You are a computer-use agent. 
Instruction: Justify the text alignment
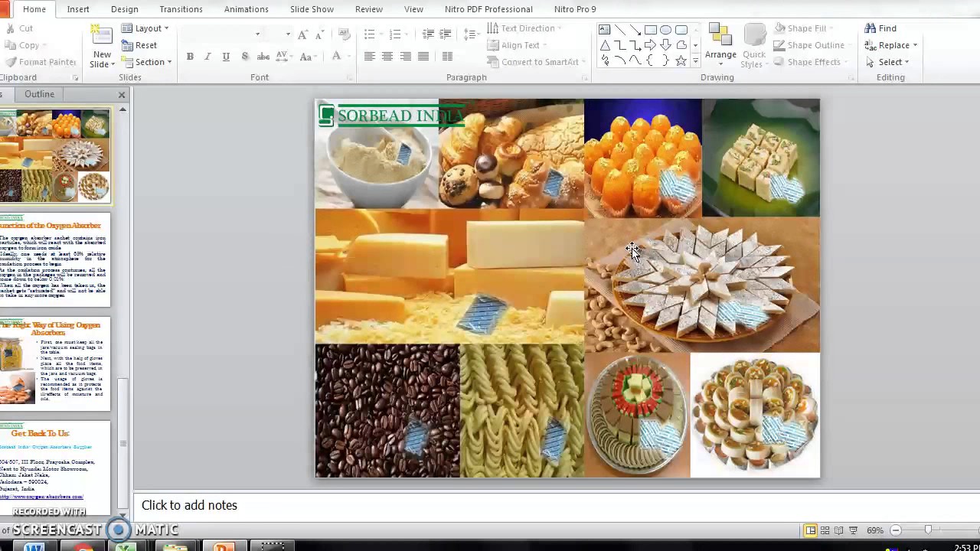(x=423, y=57)
